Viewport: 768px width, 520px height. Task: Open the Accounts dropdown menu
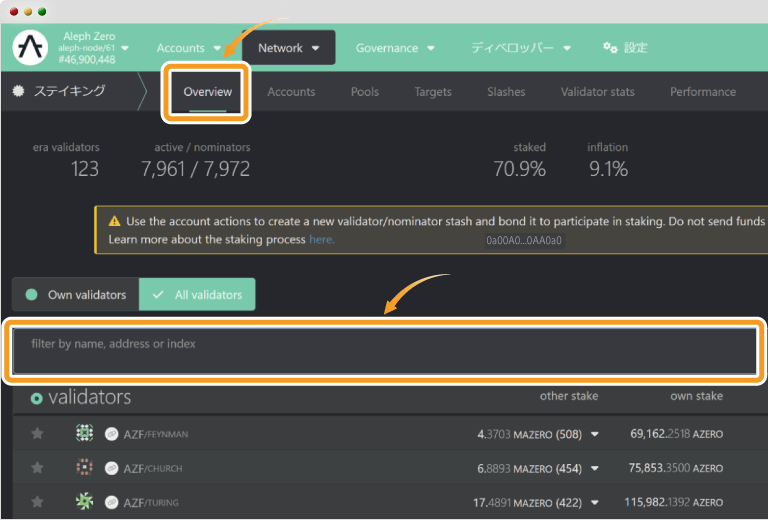(x=189, y=48)
